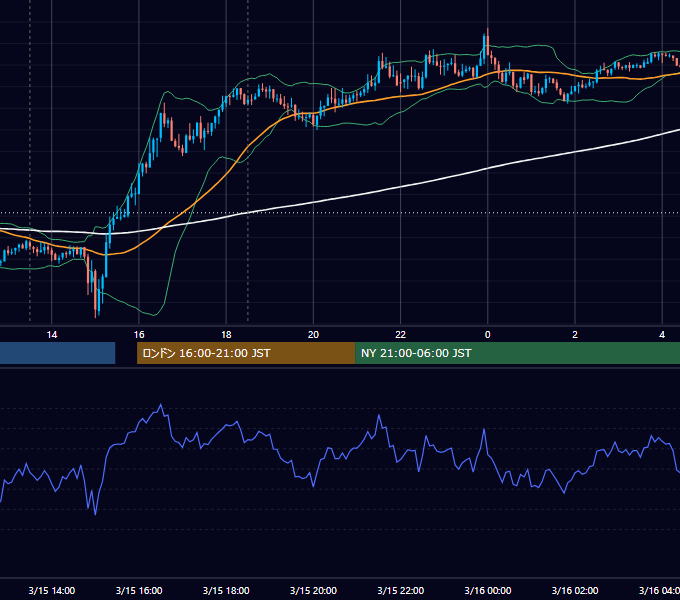Click the 3/15 22:00 time label
Viewport: 680px width, 600px height.
coord(400,590)
